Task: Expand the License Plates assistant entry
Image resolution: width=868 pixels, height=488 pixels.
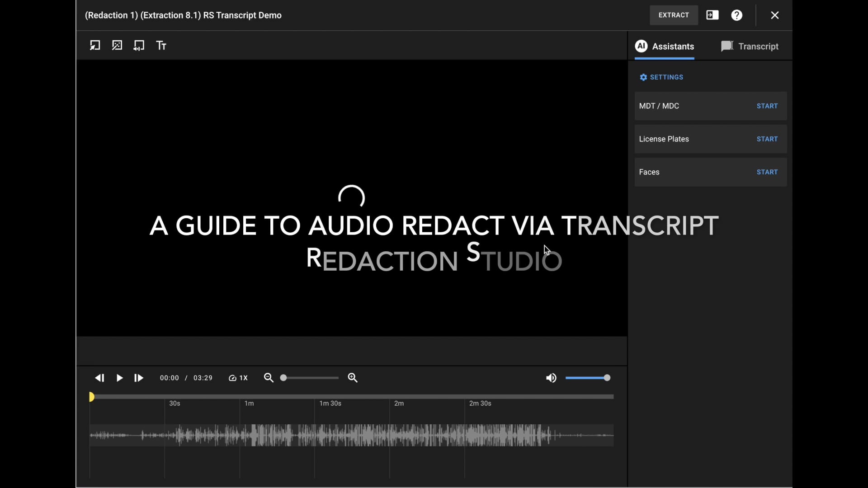Action: coord(664,139)
